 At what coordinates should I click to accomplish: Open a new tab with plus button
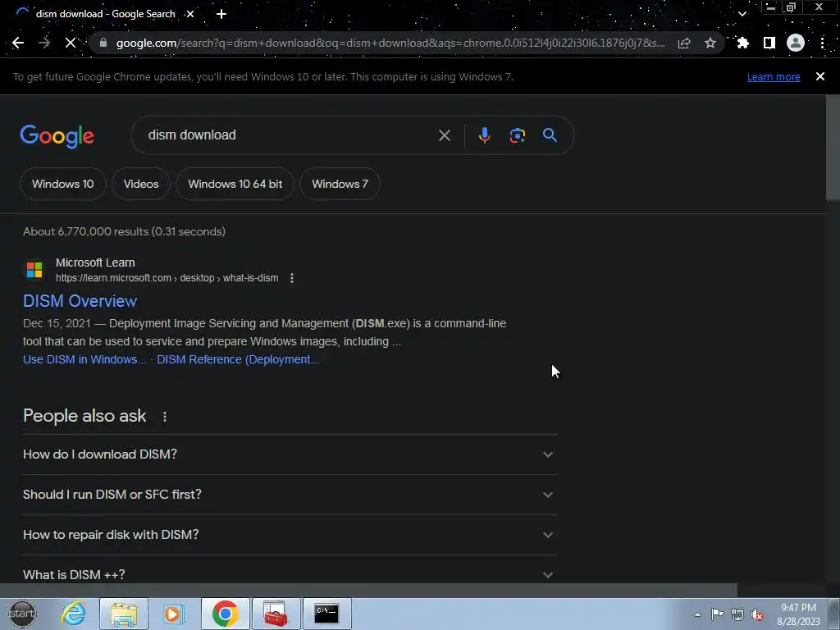coord(221,14)
